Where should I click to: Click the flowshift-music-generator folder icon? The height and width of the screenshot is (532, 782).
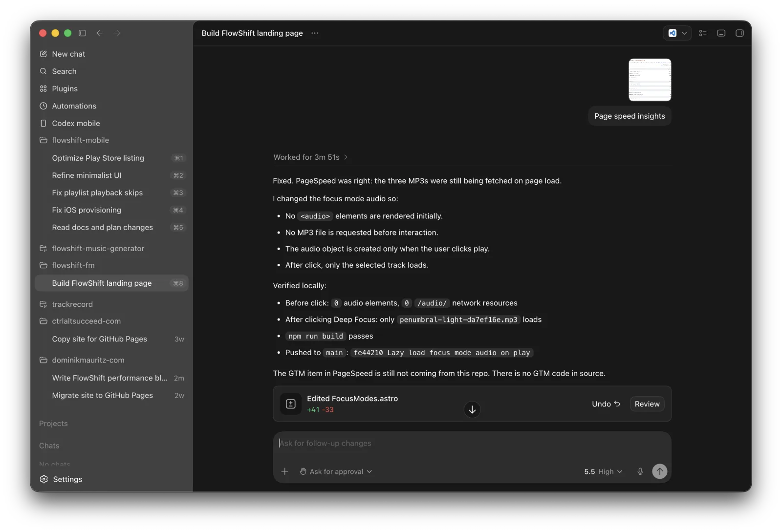[43, 249]
